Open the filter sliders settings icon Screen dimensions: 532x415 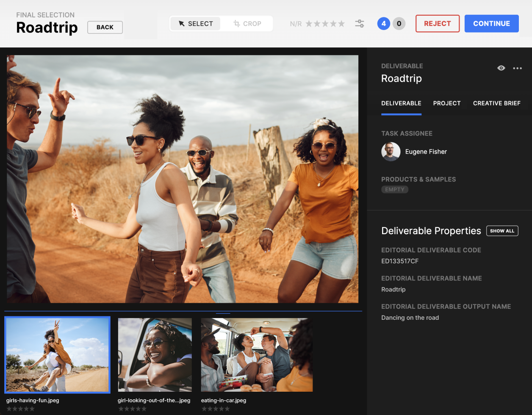click(x=360, y=24)
